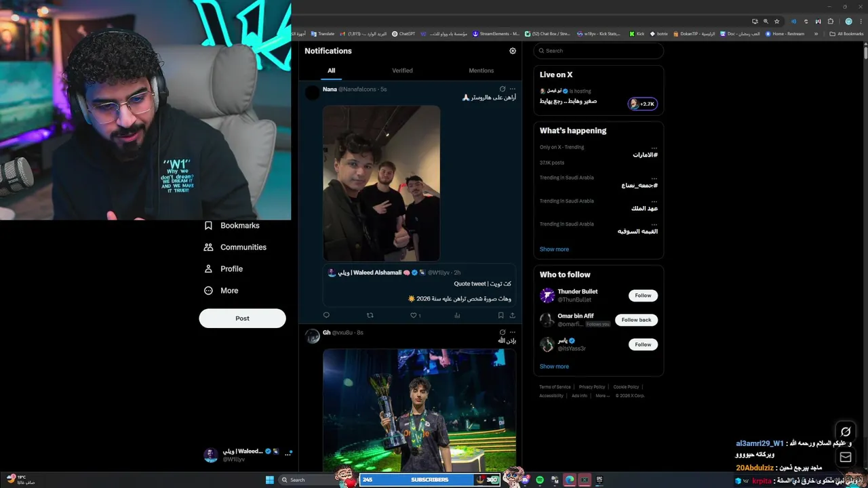Open Gh's profile avatar

click(312, 337)
